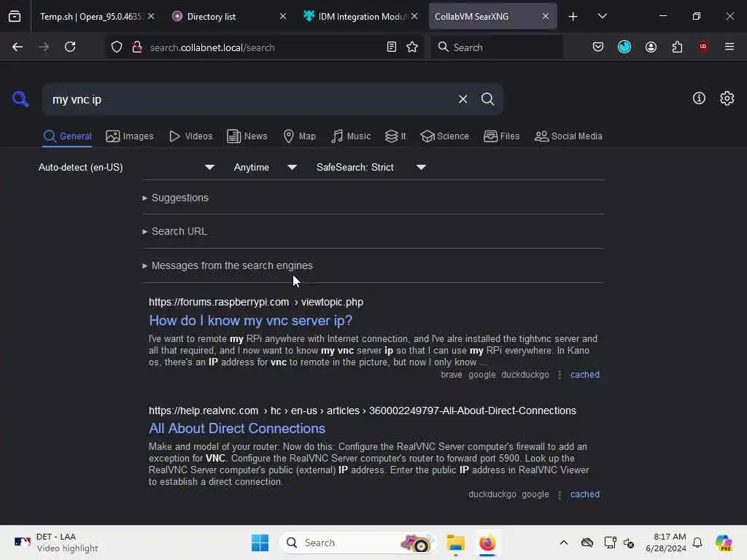Click the blue circular extension icon in toolbar
747x560 pixels.
[x=624, y=47]
